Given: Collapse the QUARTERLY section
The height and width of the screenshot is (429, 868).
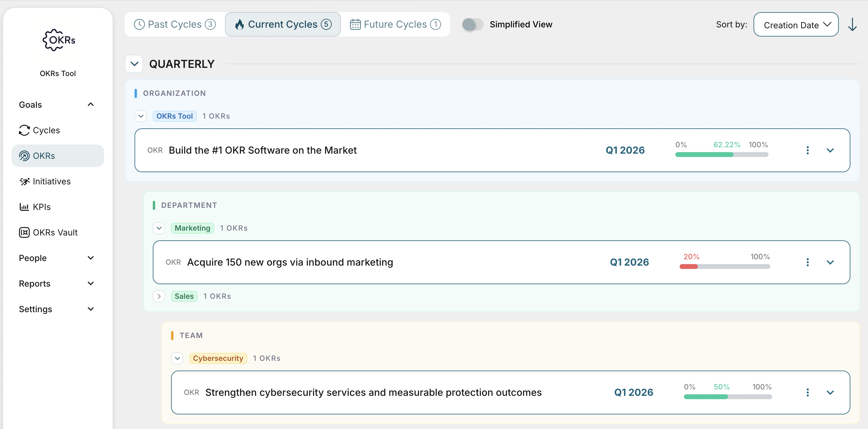Looking at the screenshot, I should point(134,64).
